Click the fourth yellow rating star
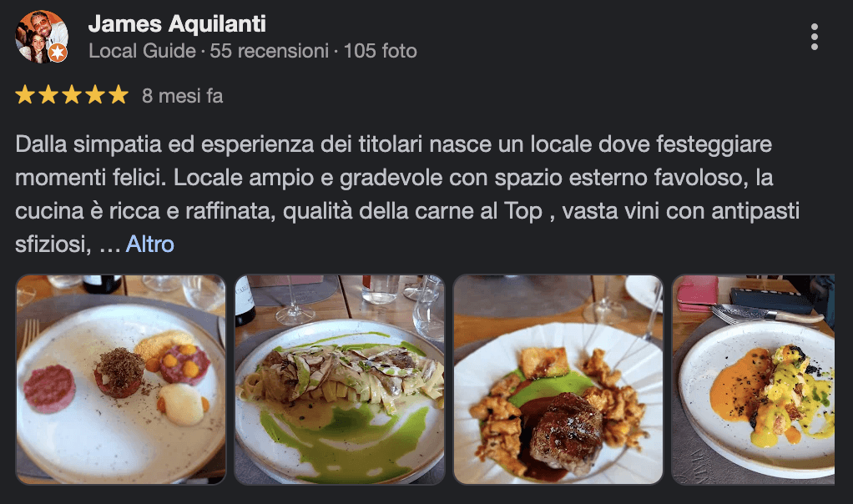Viewport: 853px width, 504px height. click(95, 95)
